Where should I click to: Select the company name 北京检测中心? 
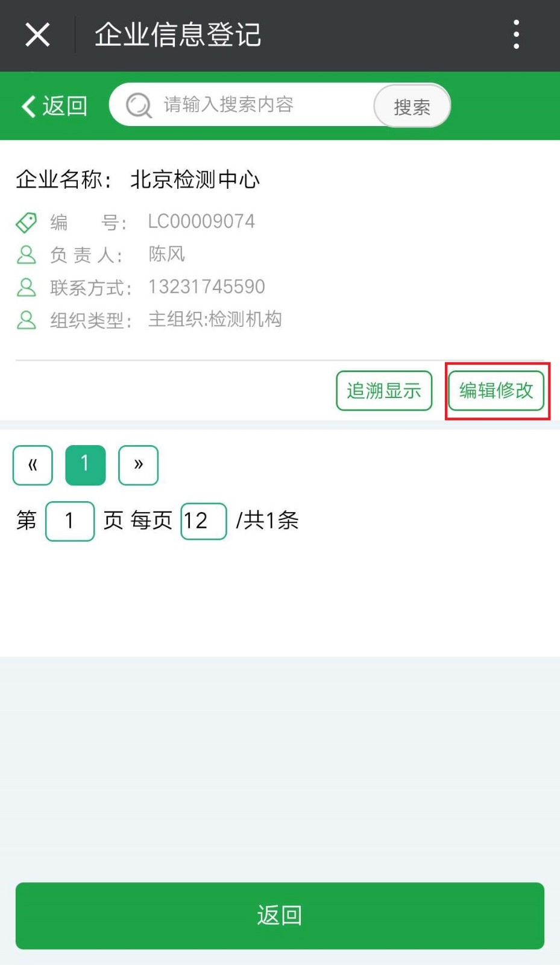pos(195,180)
